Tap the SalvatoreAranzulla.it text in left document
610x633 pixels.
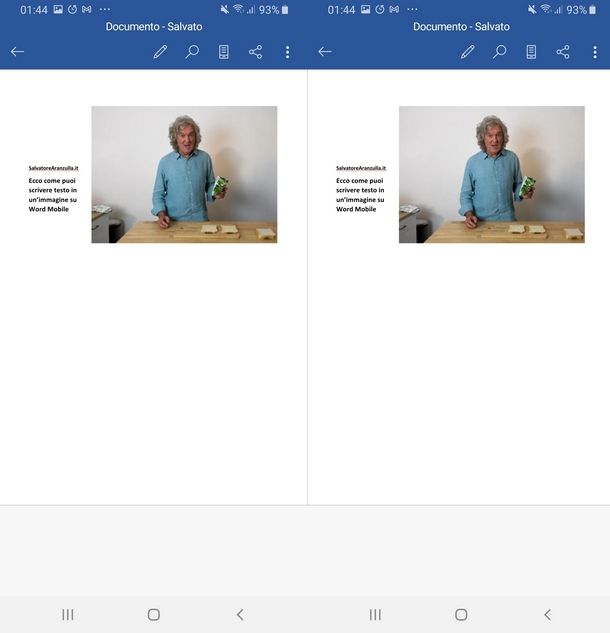coord(54,168)
